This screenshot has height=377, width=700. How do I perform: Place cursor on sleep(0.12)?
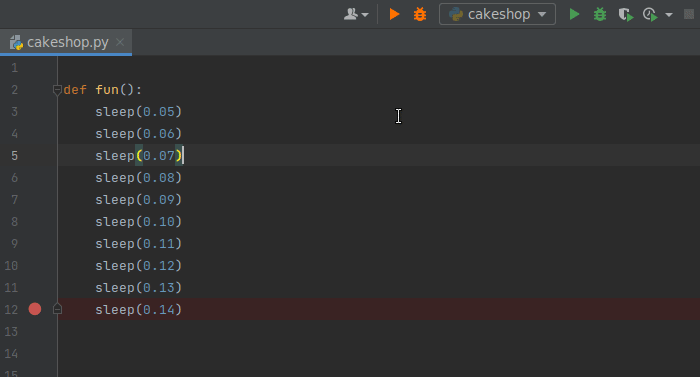[138, 266]
